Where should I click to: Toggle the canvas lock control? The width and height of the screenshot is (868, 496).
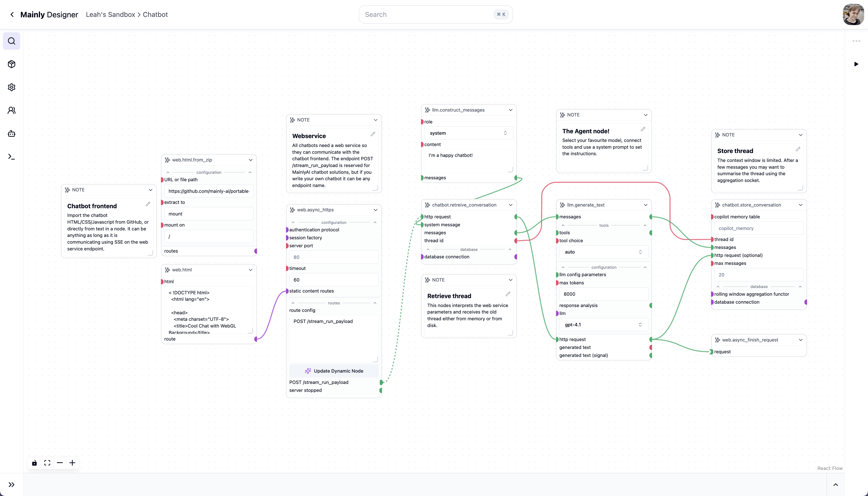34,462
